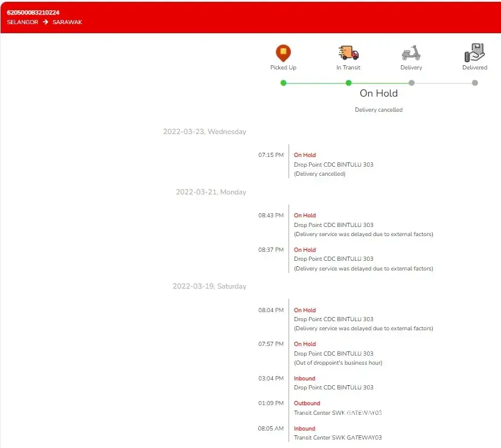Viewport: 501px width, 448px height.
Task: Select the grey progress dot under Delivered
Action: 474,83
